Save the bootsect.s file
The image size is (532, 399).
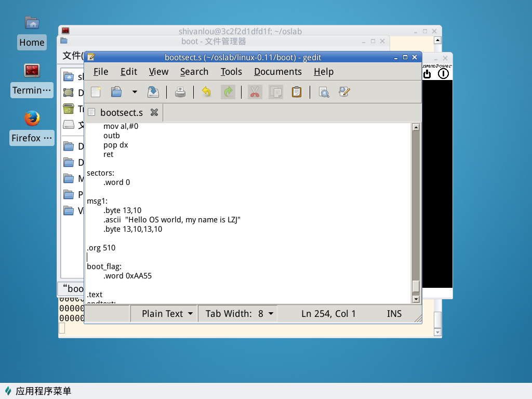pos(153,92)
